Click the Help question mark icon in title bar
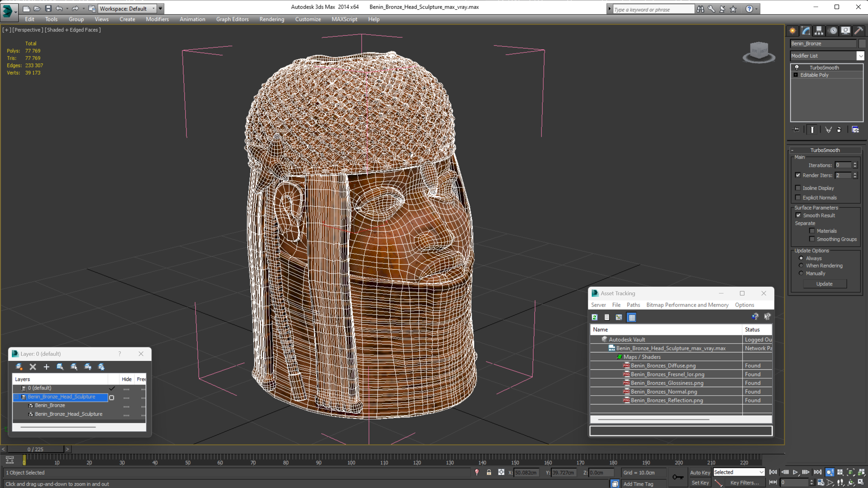 coord(749,9)
